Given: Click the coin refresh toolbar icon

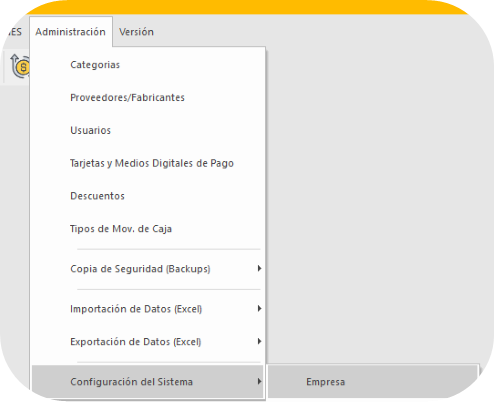Looking at the screenshot, I should 20,66.
